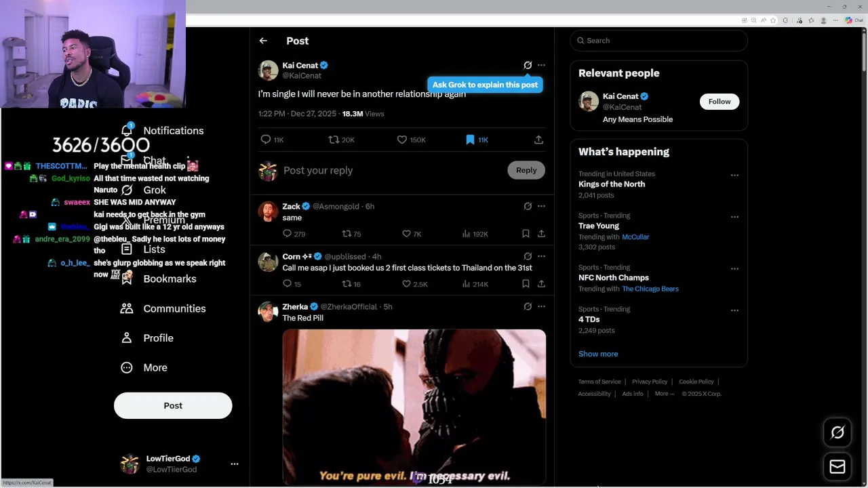Open More in the sidebar
This screenshot has height=488, width=868.
pos(144,367)
